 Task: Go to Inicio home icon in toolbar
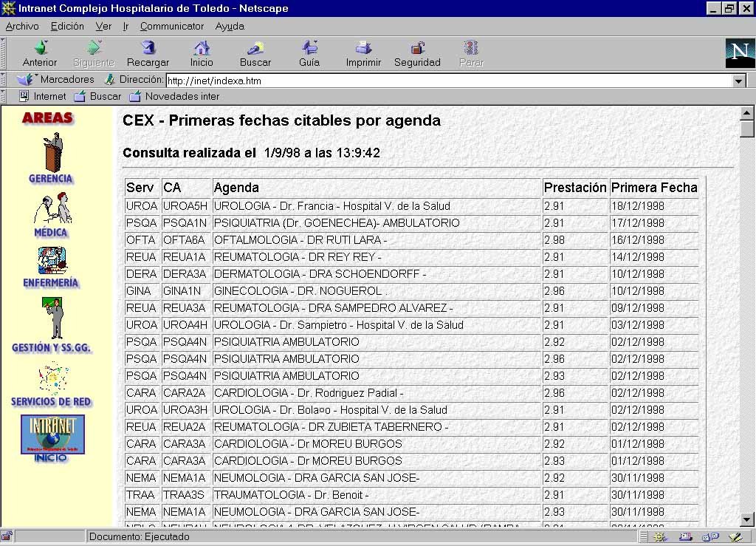pyautogui.click(x=201, y=49)
